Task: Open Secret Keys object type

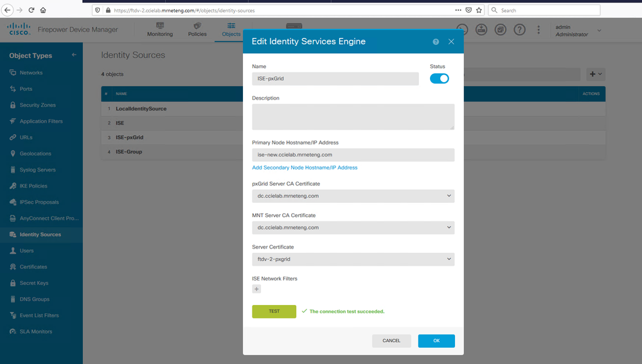Action: (34, 283)
